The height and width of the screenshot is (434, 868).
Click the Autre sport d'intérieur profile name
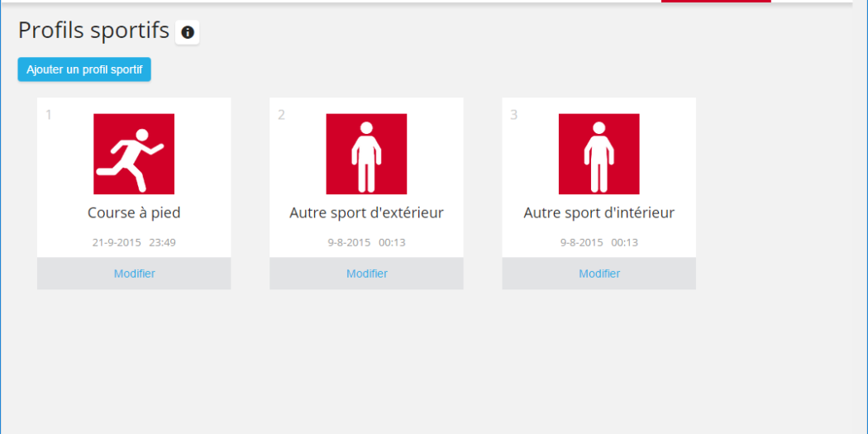coord(599,212)
